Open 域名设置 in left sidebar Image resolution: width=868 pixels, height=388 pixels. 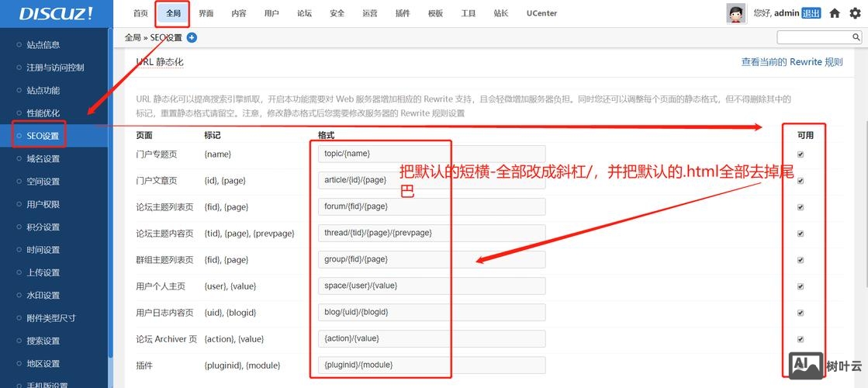43,159
